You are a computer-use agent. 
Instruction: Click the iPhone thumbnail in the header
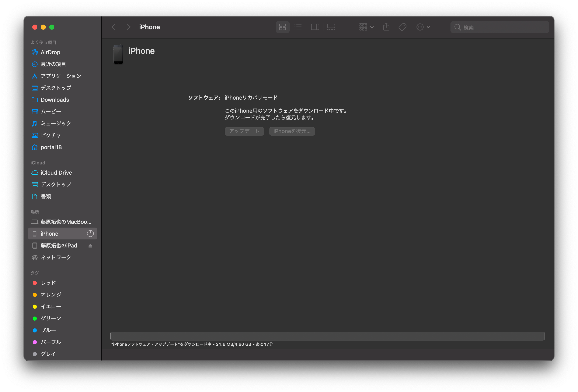[x=118, y=54]
